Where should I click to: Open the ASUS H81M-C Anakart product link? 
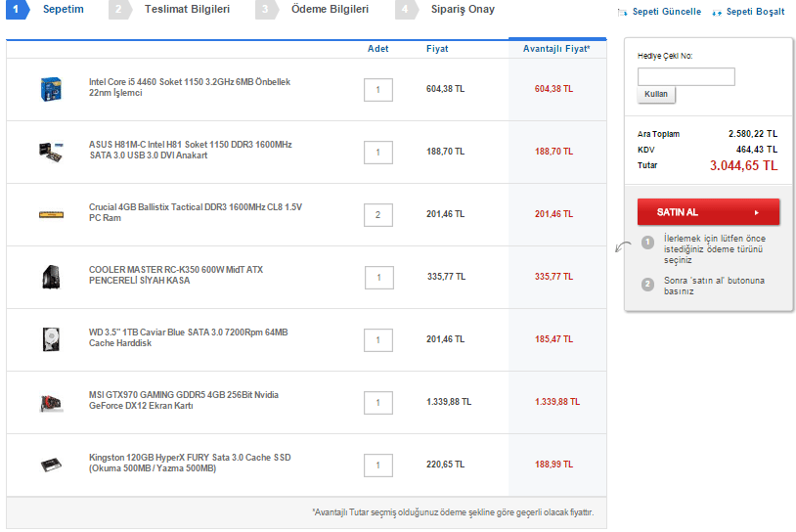tap(191, 150)
